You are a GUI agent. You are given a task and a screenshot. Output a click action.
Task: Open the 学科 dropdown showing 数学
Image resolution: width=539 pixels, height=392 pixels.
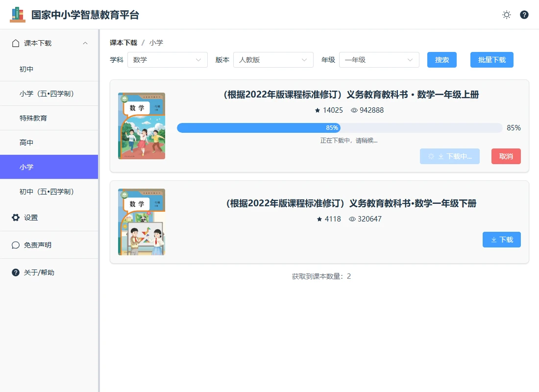click(167, 60)
